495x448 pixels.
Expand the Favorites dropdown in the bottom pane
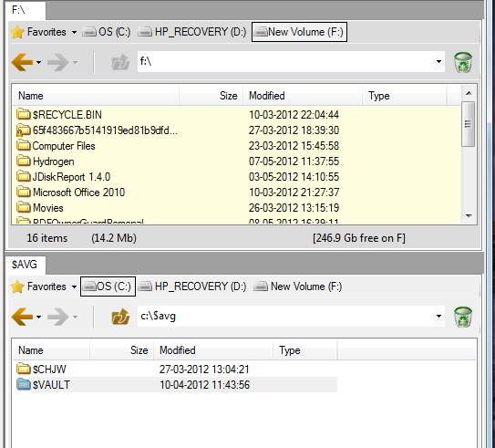[74, 287]
